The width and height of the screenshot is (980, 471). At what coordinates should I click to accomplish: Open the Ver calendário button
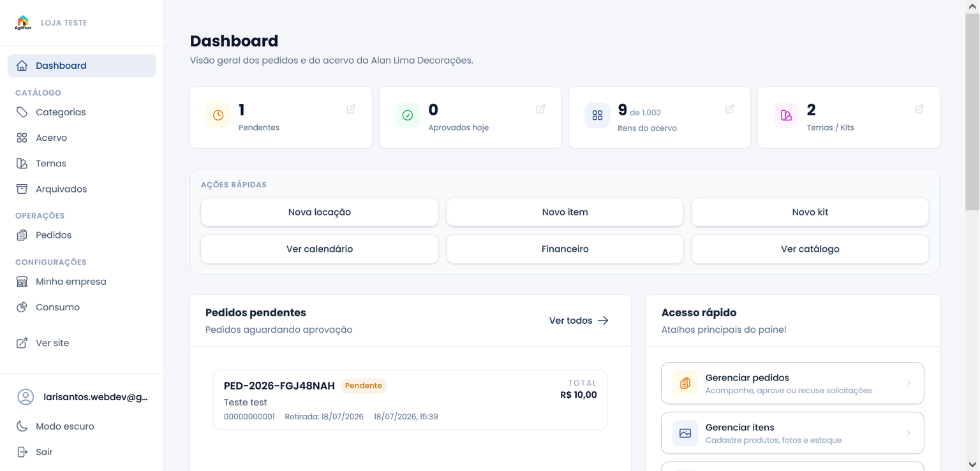tap(320, 249)
